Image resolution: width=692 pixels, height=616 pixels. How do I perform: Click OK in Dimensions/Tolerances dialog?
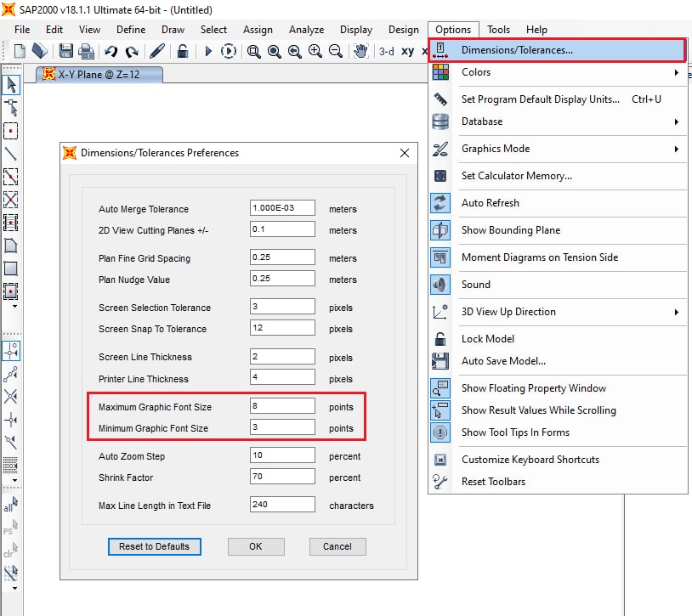point(256,546)
